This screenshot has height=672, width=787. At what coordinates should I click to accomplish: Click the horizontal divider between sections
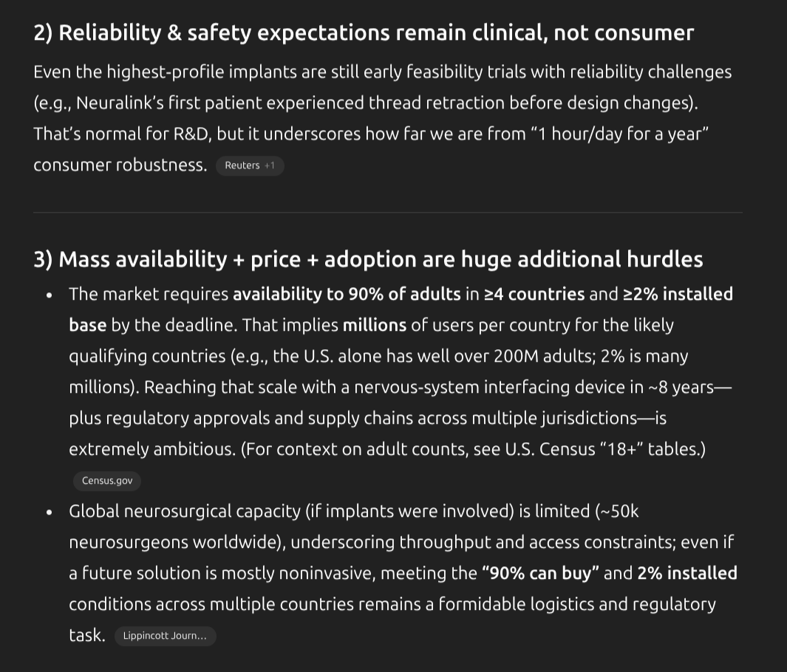pos(388,213)
